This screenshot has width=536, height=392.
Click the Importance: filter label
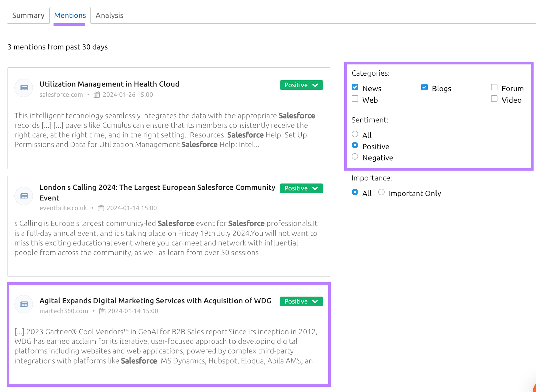[372, 178]
